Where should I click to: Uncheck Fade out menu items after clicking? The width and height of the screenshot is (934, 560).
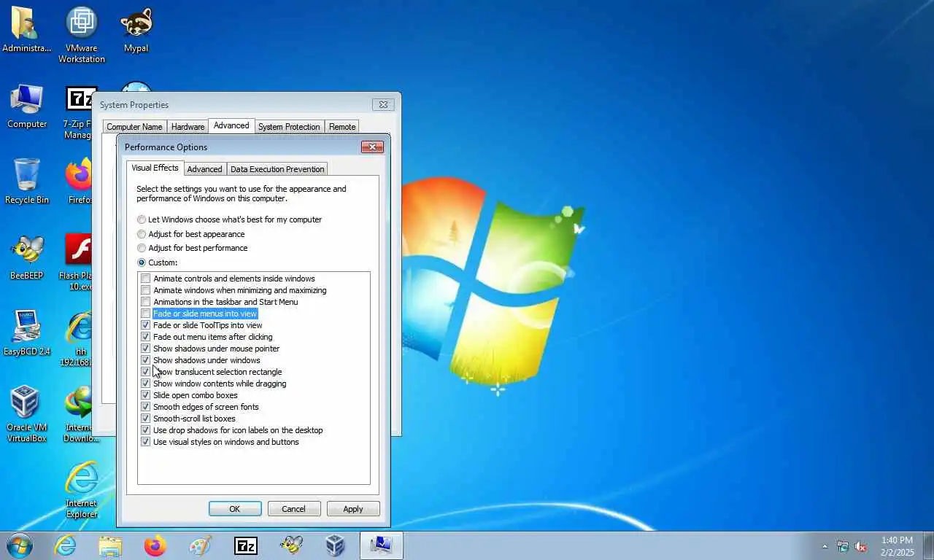point(146,337)
